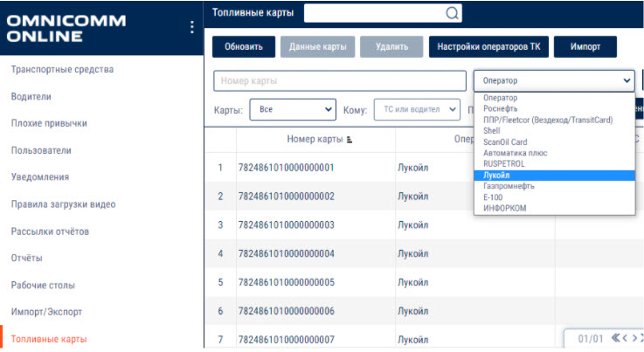Viewport: 644px width, 352px height.
Task: Click the Импорт button
Action: click(x=585, y=47)
